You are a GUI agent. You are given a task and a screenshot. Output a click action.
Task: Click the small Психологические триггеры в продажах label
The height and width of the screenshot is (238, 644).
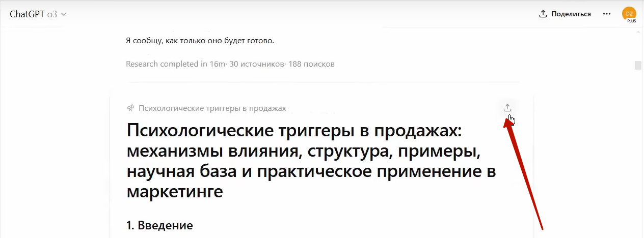(212, 108)
